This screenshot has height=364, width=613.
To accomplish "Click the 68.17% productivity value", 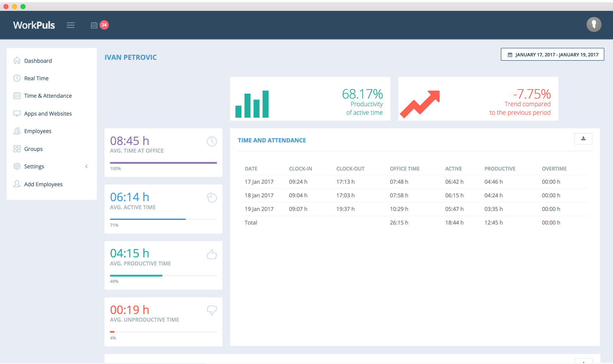I will (x=362, y=94).
